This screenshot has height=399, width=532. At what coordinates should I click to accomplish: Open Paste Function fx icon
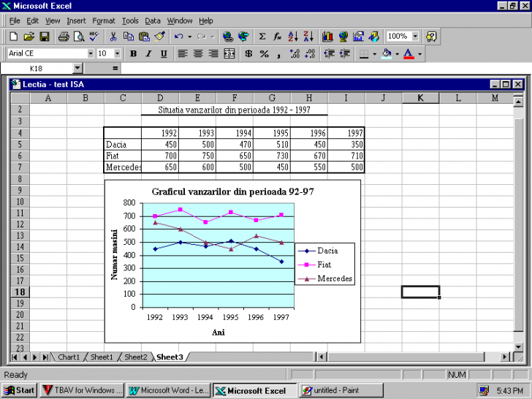tap(278, 37)
